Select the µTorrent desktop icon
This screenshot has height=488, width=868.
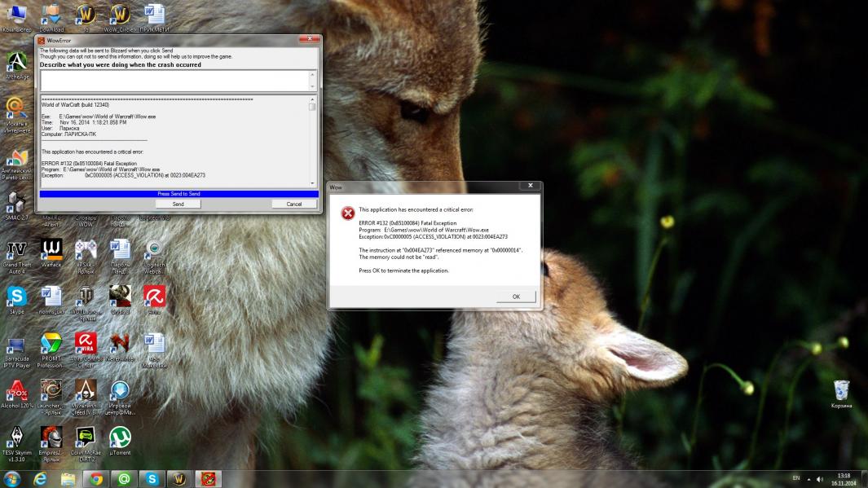(x=120, y=438)
